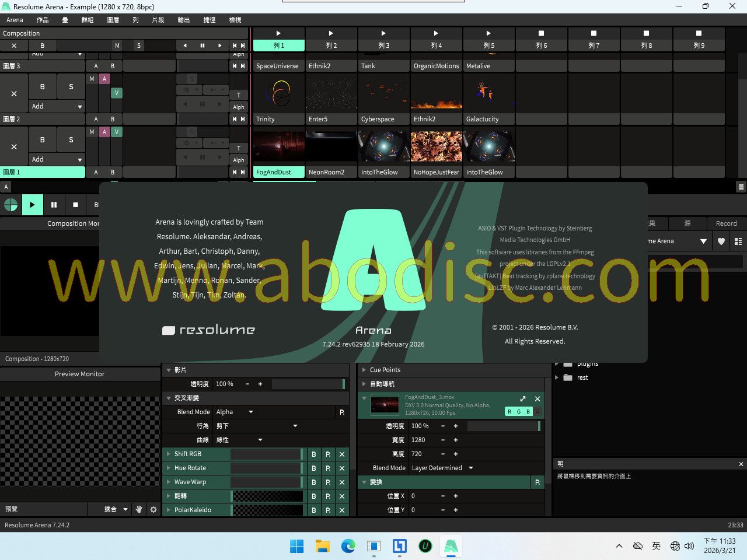Click the expand arrows icon for FogAndDust_3.mov
The height and width of the screenshot is (560, 747).
[523, 399]
